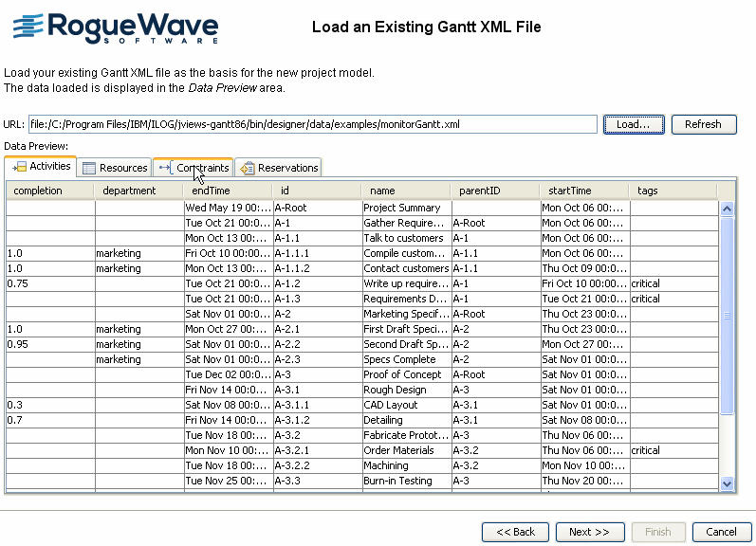This screenshot has height=546, width=756.
Task: Select the Project Summary name cell
Action: click(x=406, y=208)
